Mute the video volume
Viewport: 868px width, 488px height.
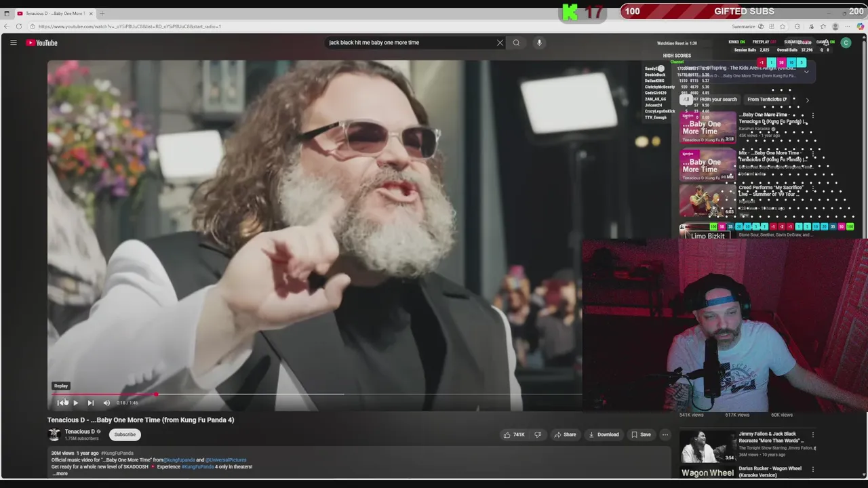pos(106,403)
